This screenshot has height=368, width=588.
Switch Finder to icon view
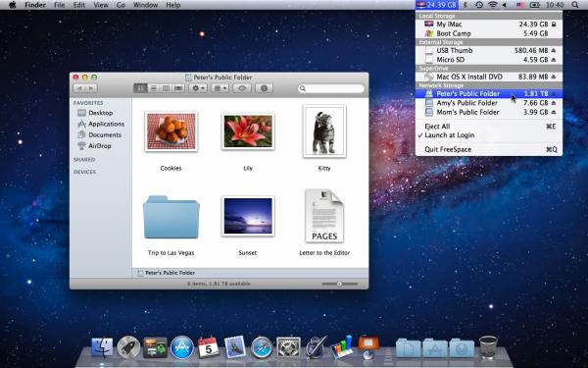[x=140, y=88]
